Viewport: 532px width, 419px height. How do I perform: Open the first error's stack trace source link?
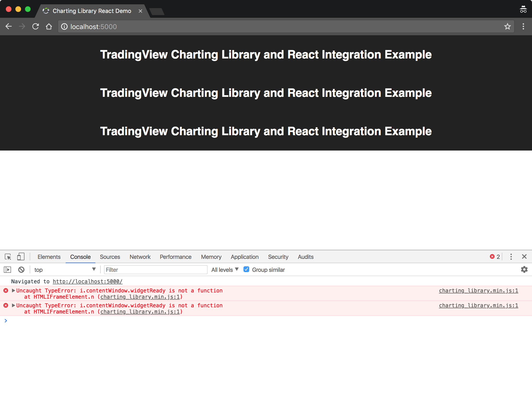coord(140,297)
